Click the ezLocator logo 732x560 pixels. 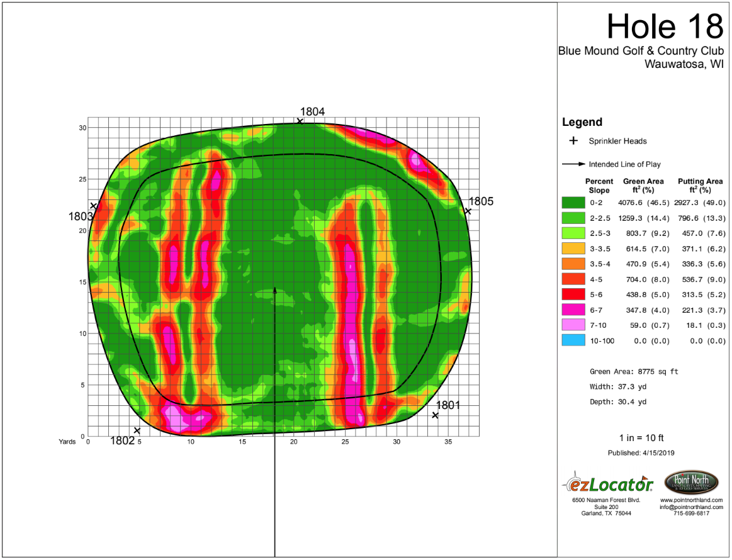607,483
